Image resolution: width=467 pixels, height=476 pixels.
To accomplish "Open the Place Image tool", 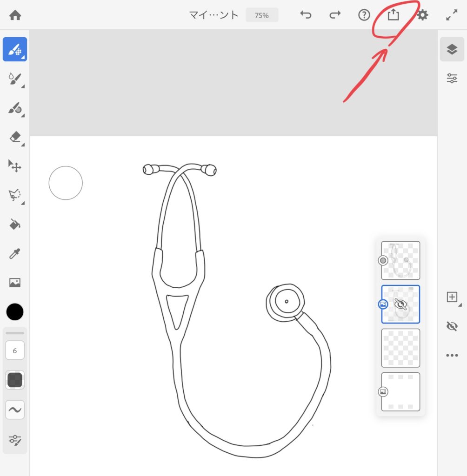I will (15, 283).
